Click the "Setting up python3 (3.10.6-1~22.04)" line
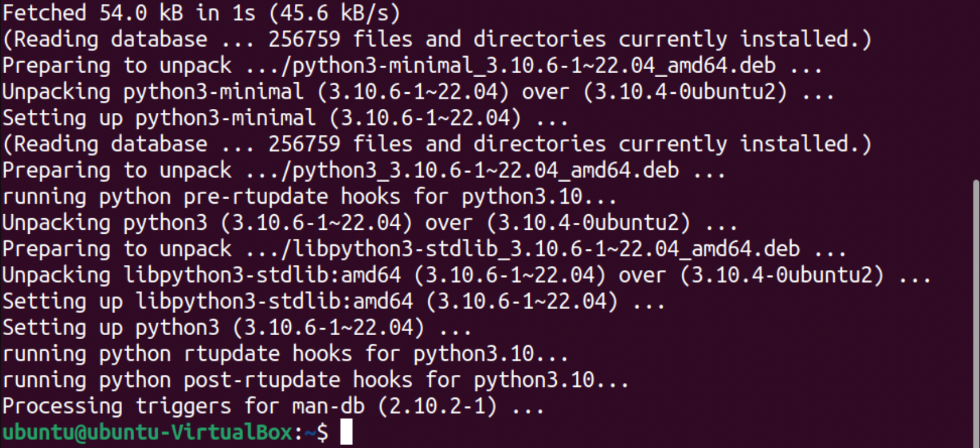 point(236,328)
